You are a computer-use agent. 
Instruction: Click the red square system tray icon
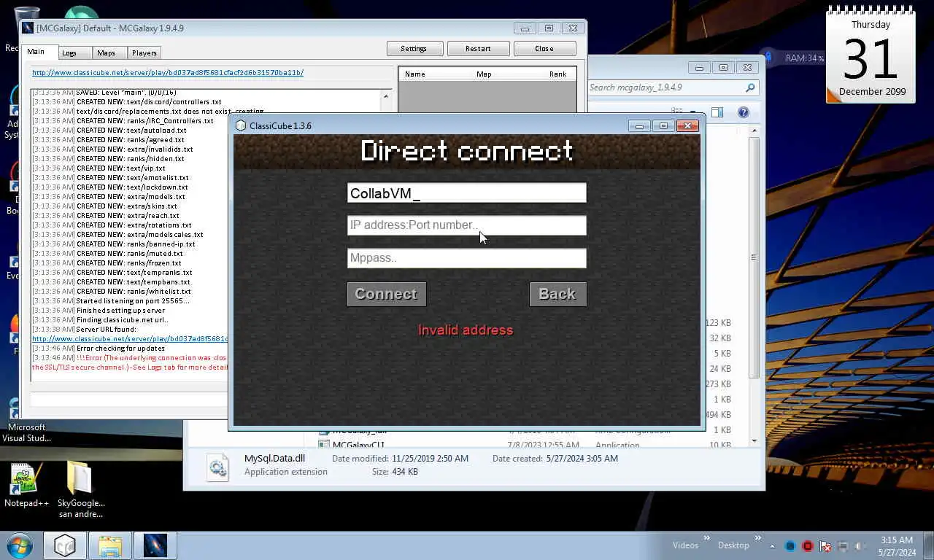point(808,546)
